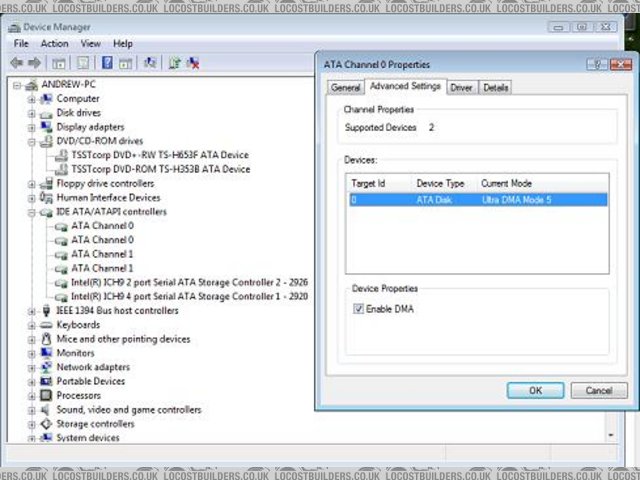This screenshot has height=480, width=640.
Task: Click the Portable Devices category icon
Action: tap(46, 381)
